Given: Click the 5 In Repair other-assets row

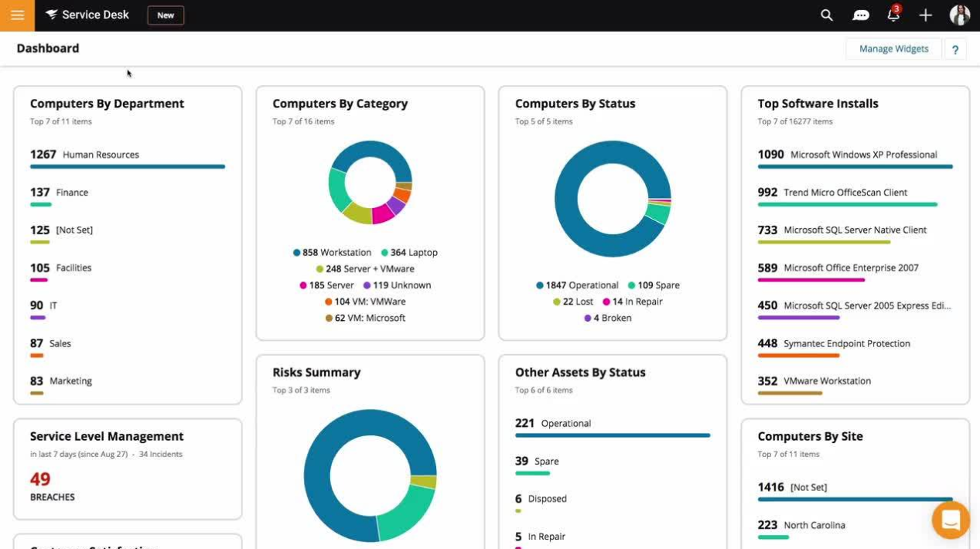Looking at the screenshot, I should pyautogui.click(x=613, y=539).
